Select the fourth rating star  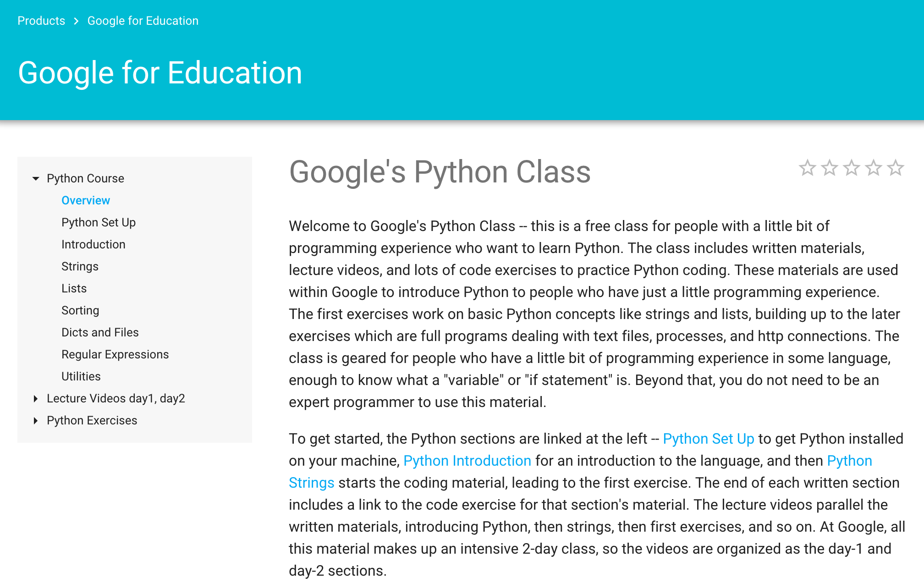(x=873, y=168)
